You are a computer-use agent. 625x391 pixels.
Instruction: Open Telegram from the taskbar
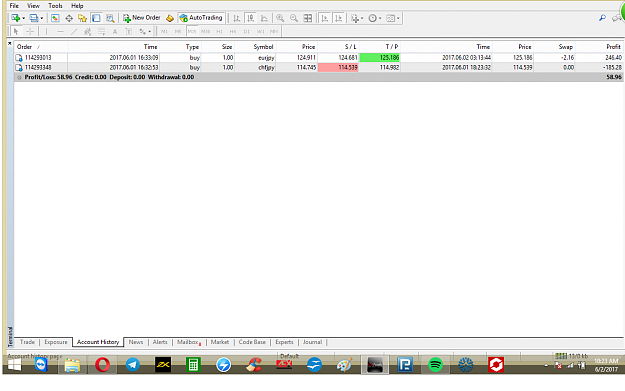133,364
